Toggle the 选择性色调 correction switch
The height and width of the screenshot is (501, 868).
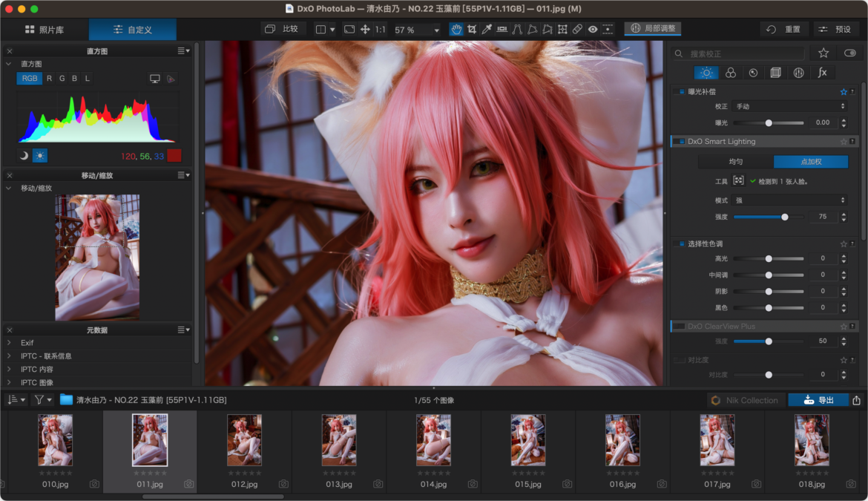pos(680,243)
